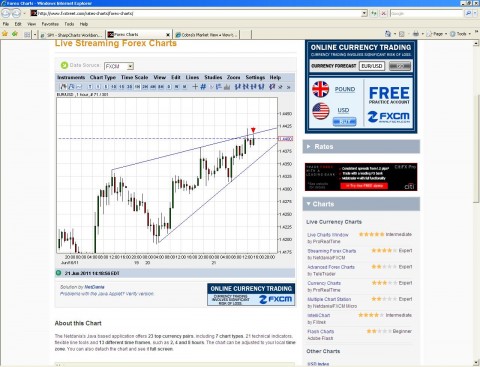Click the IE Refresh button
Viewport: 480px width, 367px height.
point(374,13)
